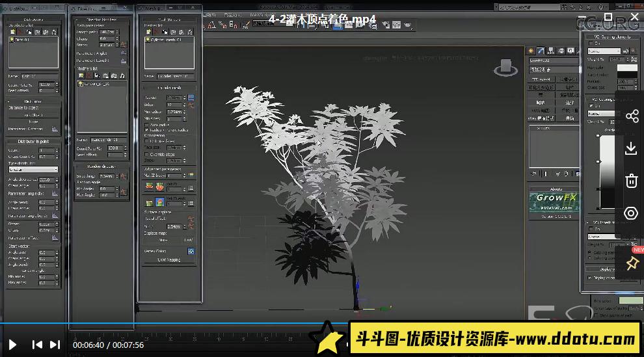Toggle Radius + Parent radius checkbox
The height and width of the screenshot is (357, 644).
tap(146, 129)
